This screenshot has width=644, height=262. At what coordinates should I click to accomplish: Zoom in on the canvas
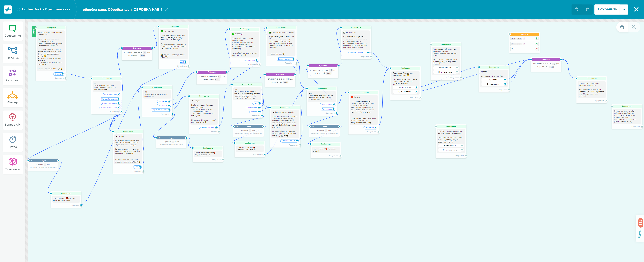coord(622,27)
